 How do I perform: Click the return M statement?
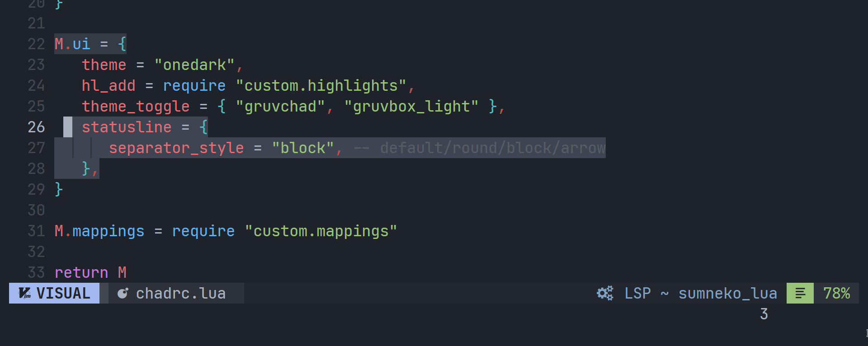[90, 272]
